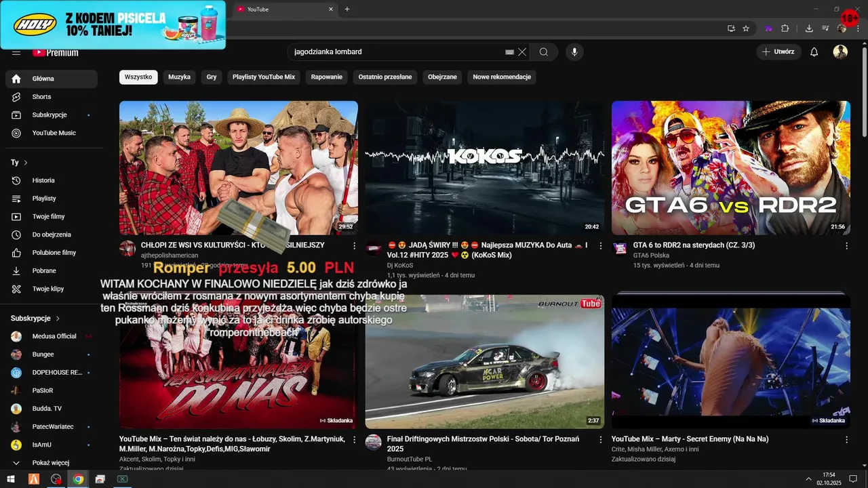
Task: Open Do obejrzenia watch-later list
Action: [52, 235]
